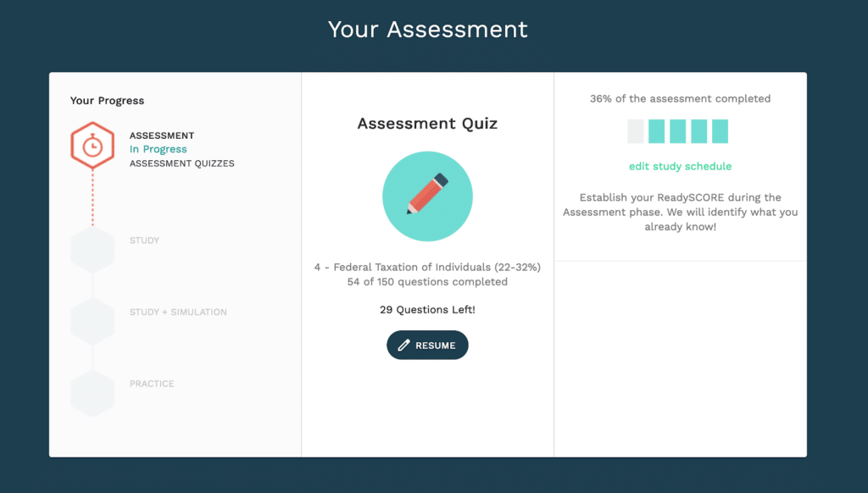
Task: Expand the Assessment Quizzes entry
Action: [x=181, y=163]
